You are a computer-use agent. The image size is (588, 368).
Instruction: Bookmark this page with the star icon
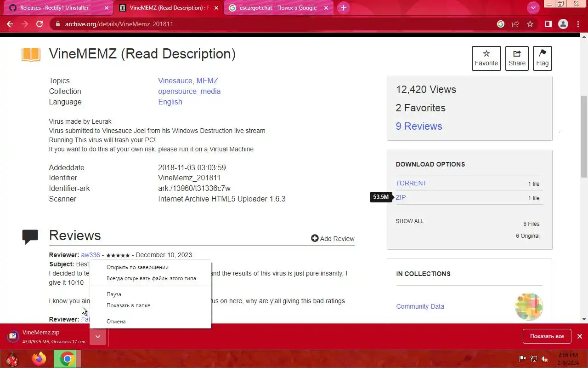(x=530, y=24)
